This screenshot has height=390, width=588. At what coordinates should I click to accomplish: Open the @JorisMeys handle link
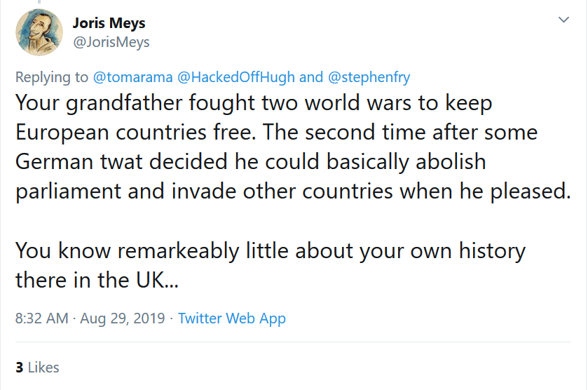[x=111, y=42]
